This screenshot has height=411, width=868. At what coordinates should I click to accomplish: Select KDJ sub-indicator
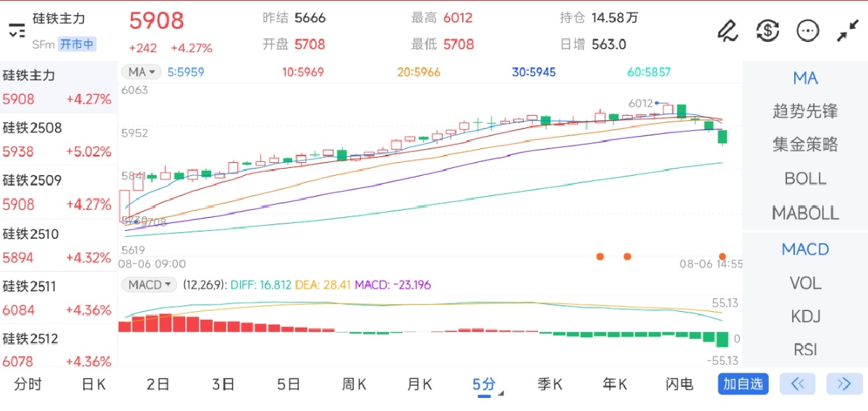click(x=805, y=316)
